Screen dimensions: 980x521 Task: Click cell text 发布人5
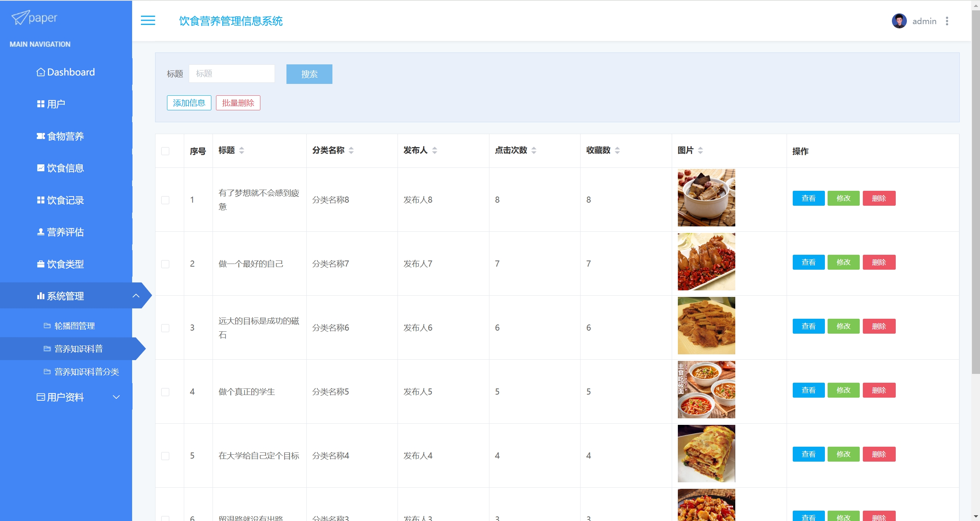pyautogui.click(x=418, y=392)
